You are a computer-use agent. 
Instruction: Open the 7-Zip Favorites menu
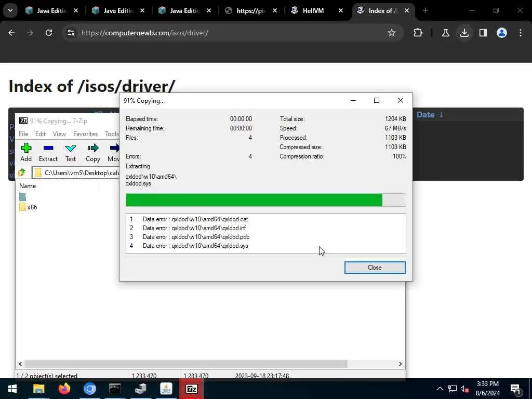[86, 134]
